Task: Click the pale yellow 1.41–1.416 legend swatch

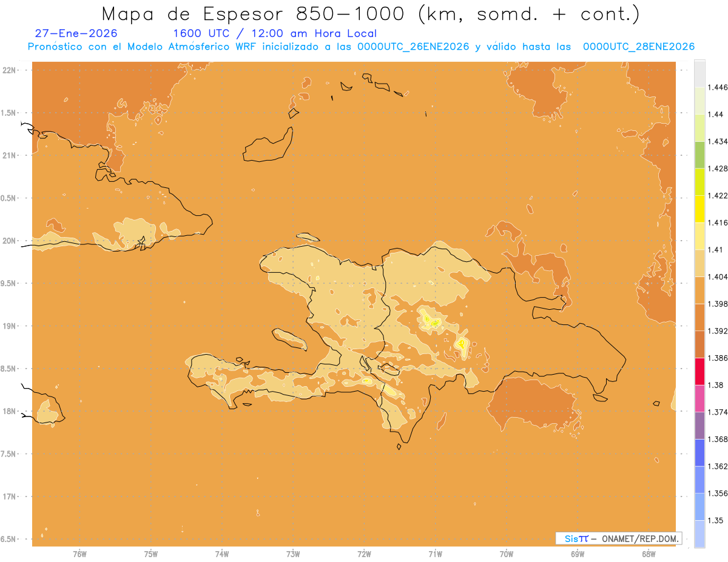Action: pos(699,236)
